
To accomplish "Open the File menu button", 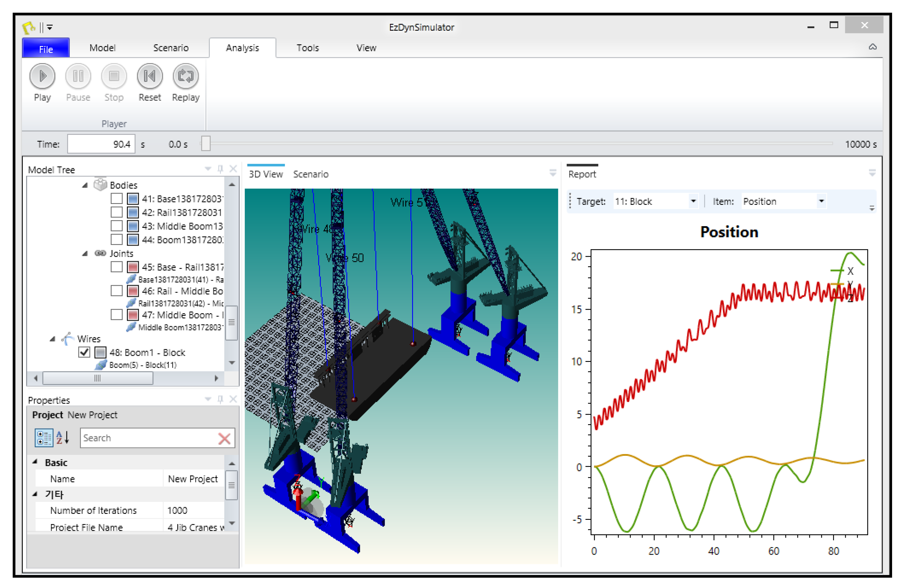I will point(46,49).
